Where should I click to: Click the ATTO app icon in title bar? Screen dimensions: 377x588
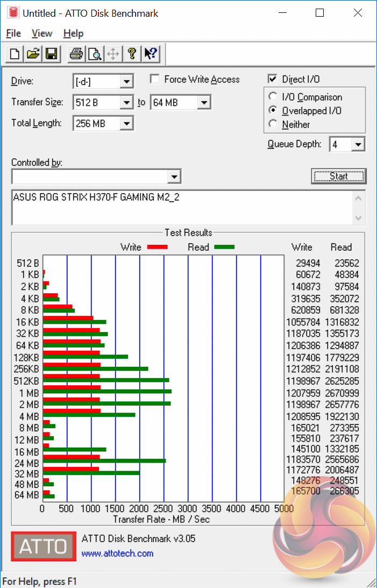coord(13,13)
